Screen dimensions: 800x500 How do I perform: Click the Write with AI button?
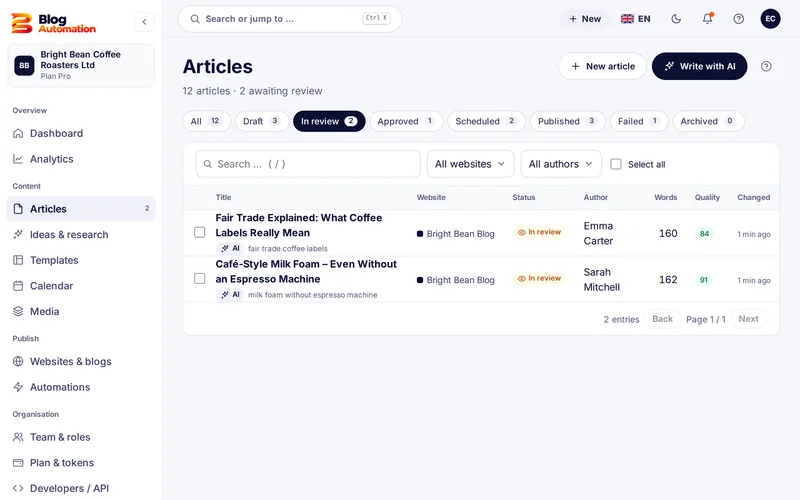click(x=699, y=66)
